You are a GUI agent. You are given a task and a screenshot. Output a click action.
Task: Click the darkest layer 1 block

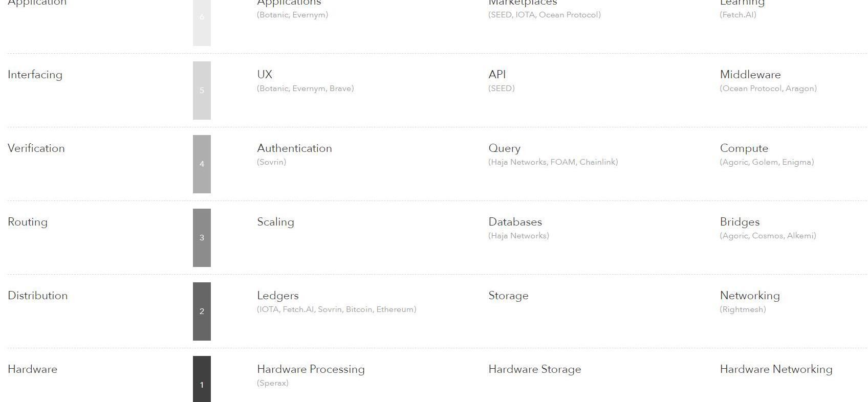[x=202, y=379]
